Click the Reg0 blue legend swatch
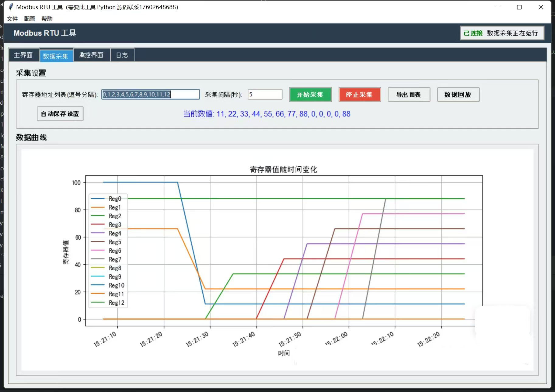Image resolution: width=555 pixels, height=392 pixels. point(98,199)
